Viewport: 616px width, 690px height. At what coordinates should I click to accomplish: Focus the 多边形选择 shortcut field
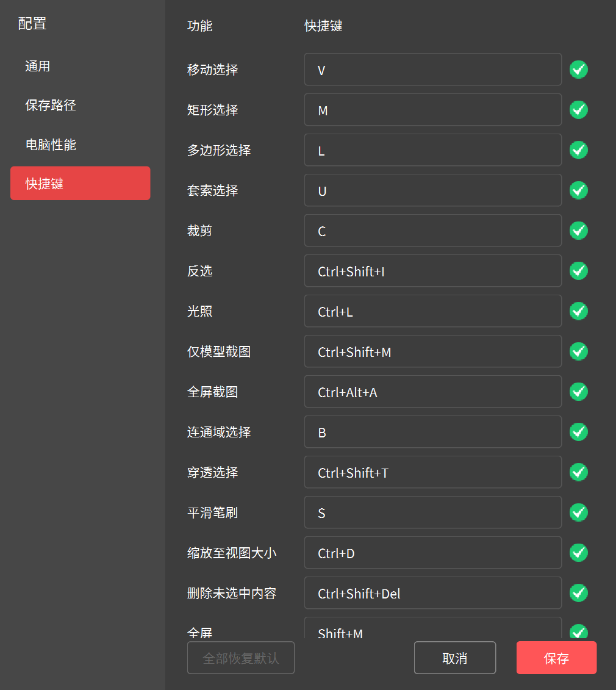432,150
